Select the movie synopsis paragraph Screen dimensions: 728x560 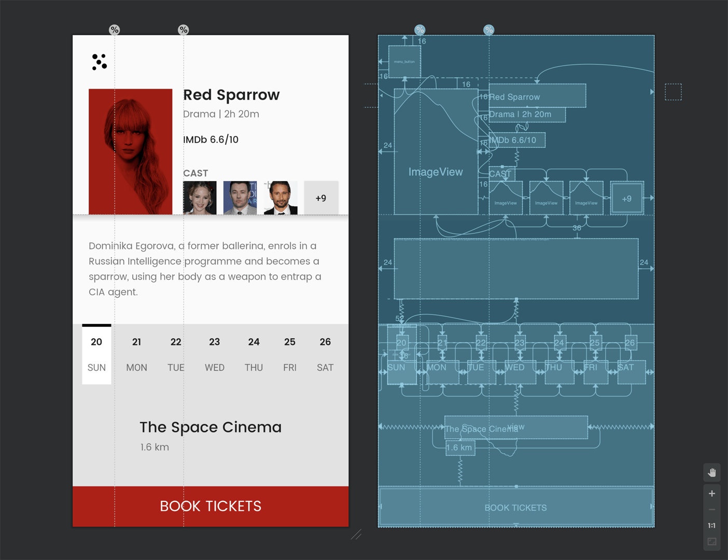coord(206,269)
